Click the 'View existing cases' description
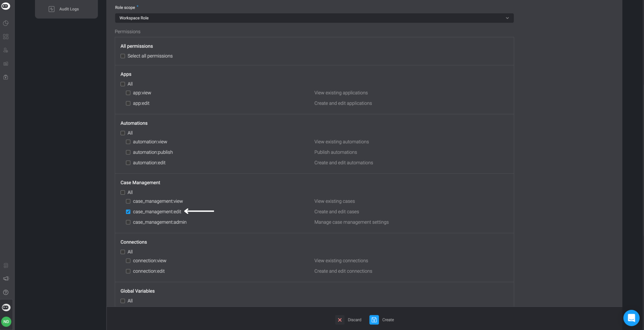The width and height of the screenshot is (644, 330). tap(335, 201)
